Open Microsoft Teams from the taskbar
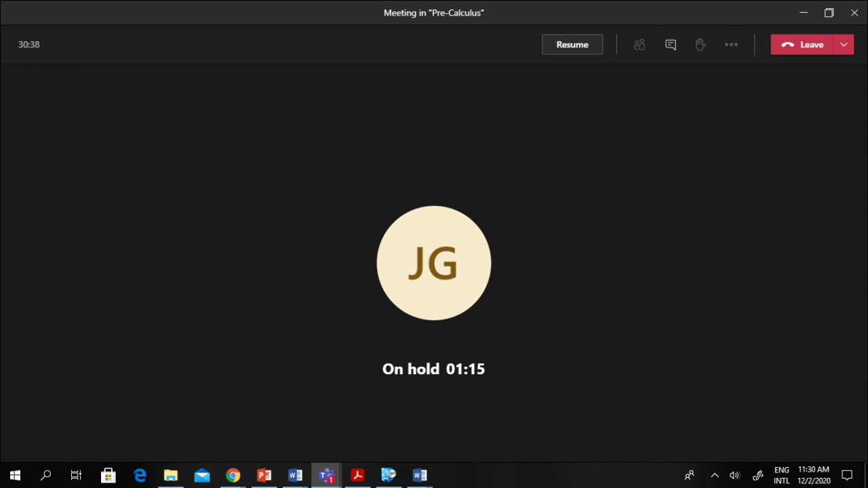 [327, 475]
